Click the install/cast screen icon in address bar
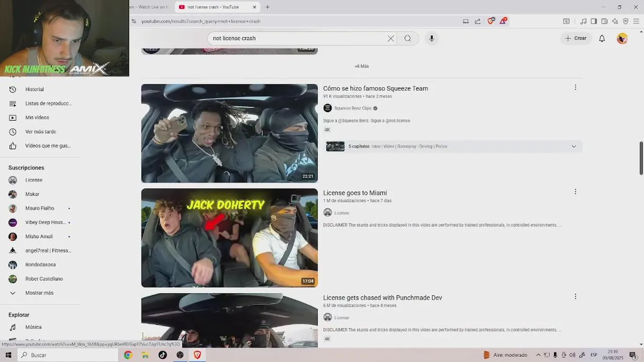The height and width of the screenshot is (362, 644). click(465, 21)
